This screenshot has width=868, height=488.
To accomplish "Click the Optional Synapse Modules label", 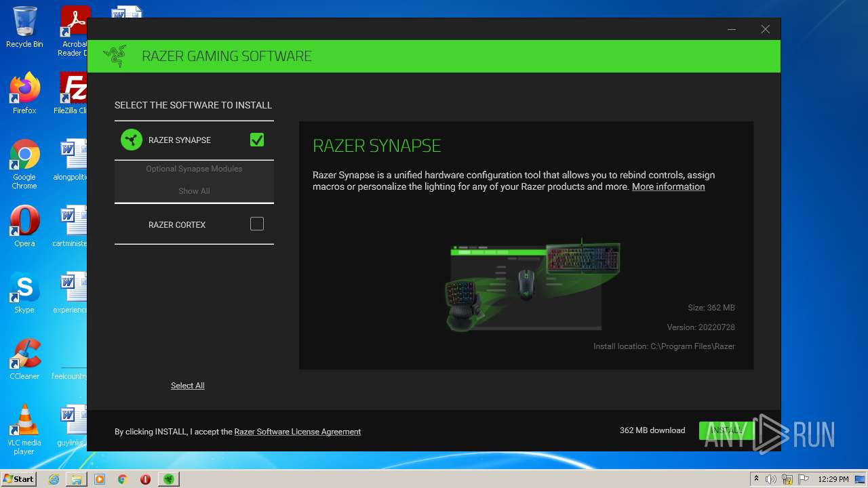I will (x=194, y=169).
